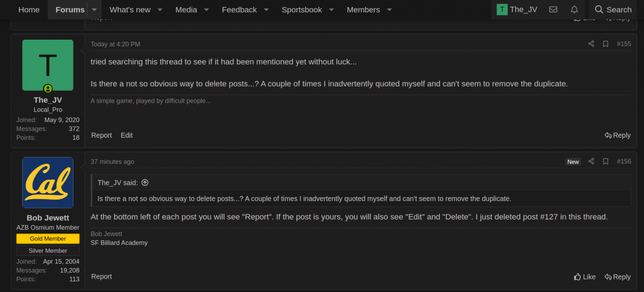Expand the Members dropdown arrow

(x=390, y=10)
